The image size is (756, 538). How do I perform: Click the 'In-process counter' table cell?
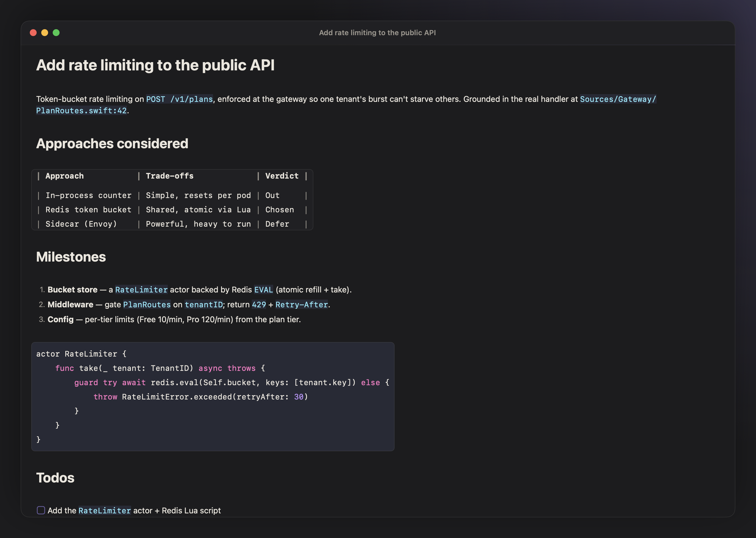(88, 195)
